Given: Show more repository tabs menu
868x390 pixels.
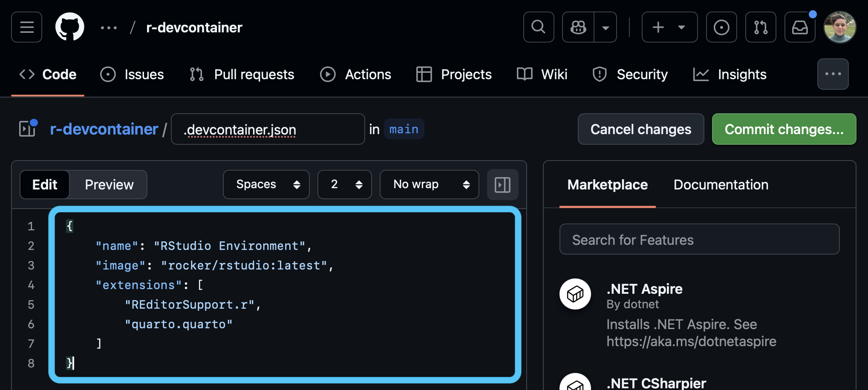Looking at the screenshot, I should tap(833, 74).
